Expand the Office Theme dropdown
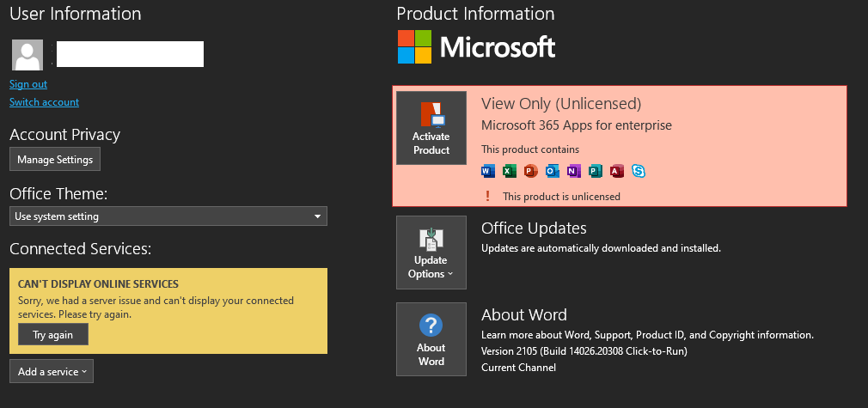868x408 pixels. pyautogui.click(x=168, y=216)
